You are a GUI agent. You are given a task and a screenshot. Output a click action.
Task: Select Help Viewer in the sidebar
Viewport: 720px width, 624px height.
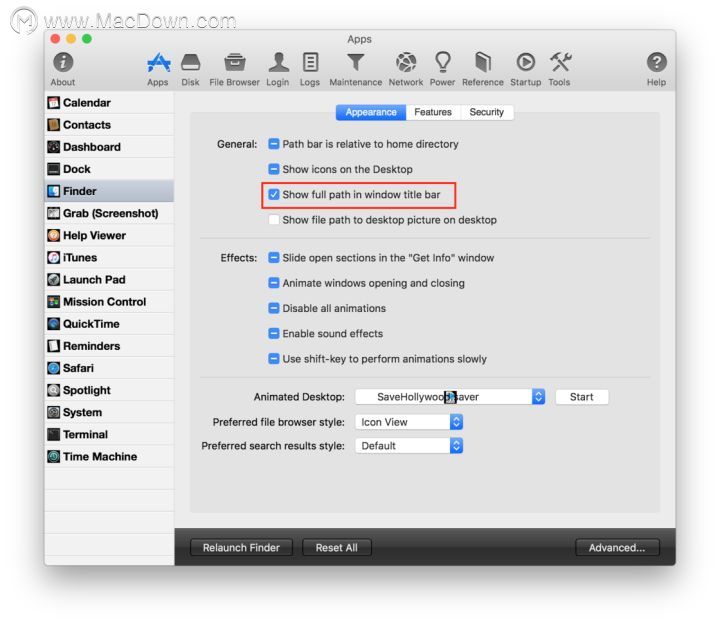click(109, 235)
